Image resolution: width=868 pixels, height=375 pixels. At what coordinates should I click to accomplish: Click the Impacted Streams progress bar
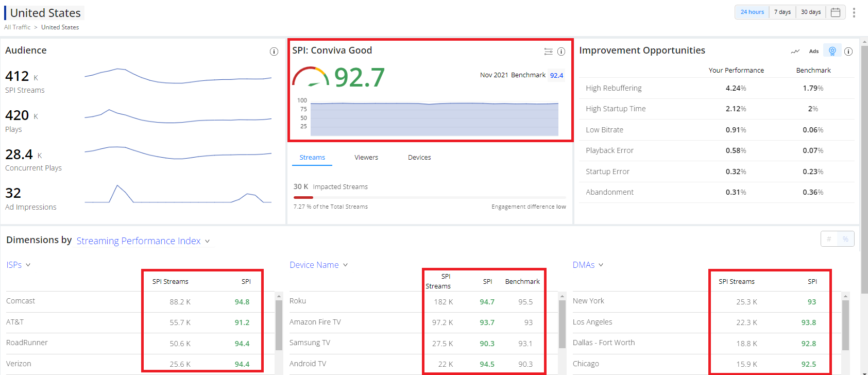pos(429,197)
